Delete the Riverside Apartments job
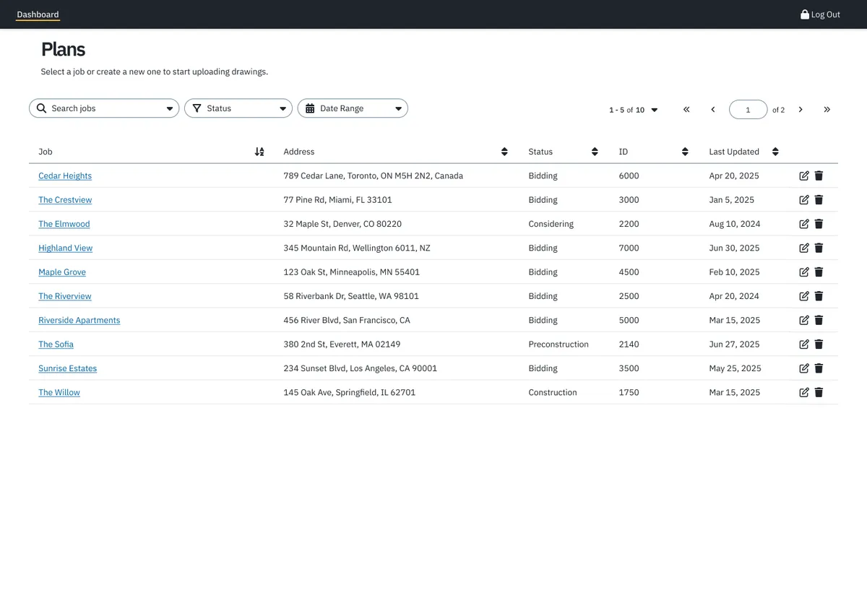This screenshot has height=616, width=867. (819, 320)
